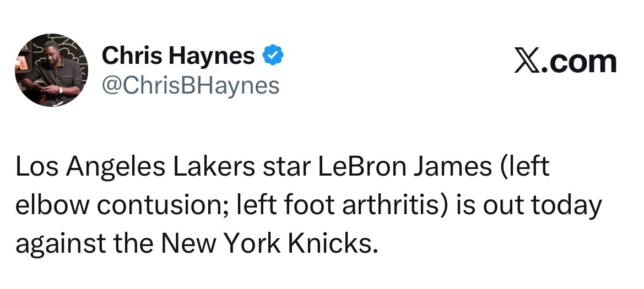The width and height of the screenshot is (644, 289).
Task: Open the @ChrisBHaynes handle link
Action: [191, 85]
